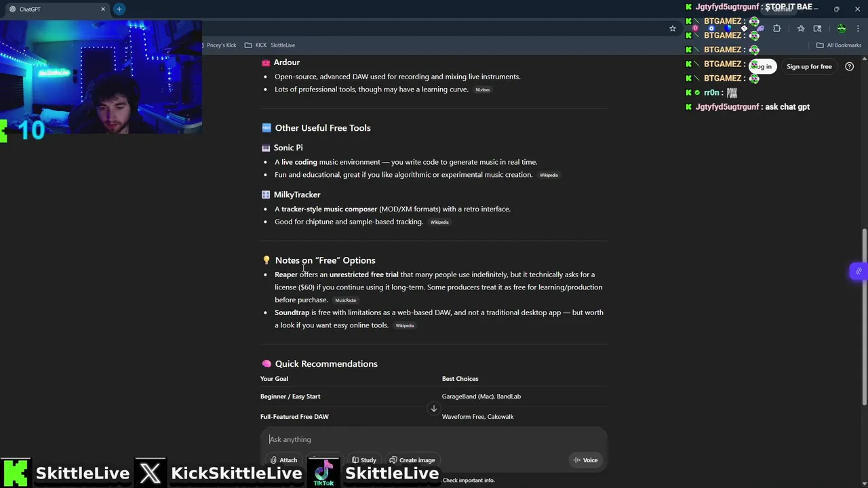
Task: Click the Beginner / Easy Start cell
Action: pyautogui.click(x=290, y=396)
